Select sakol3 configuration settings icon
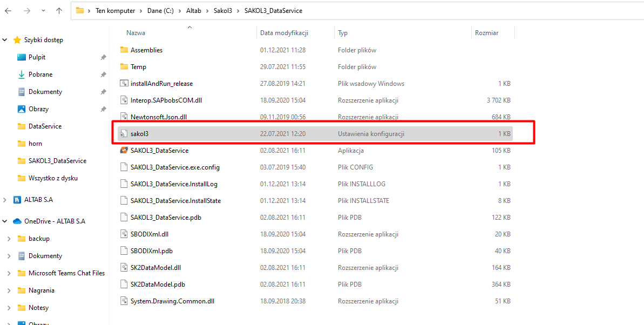 tap(124, 133)
